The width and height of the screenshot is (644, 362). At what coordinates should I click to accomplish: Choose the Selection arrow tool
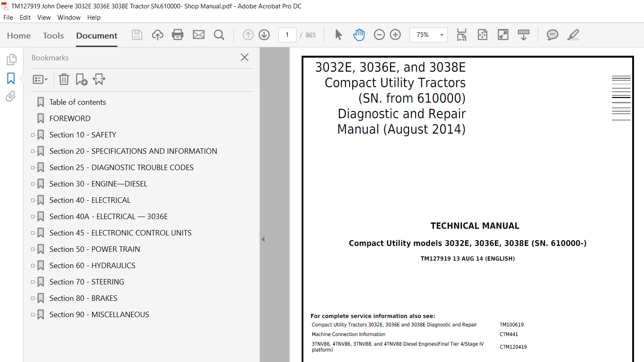pyautogui.click(x=338, y=35)
